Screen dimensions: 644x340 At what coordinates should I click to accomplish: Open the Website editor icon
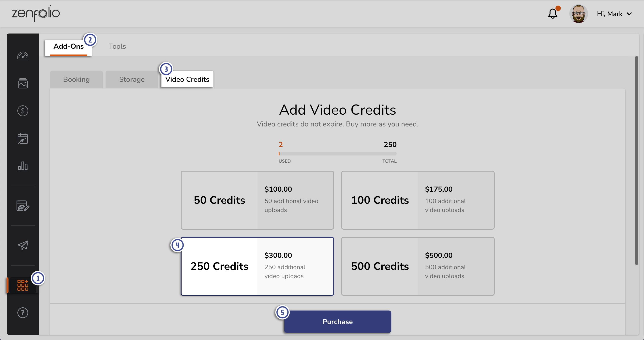(x=23, y=206)
